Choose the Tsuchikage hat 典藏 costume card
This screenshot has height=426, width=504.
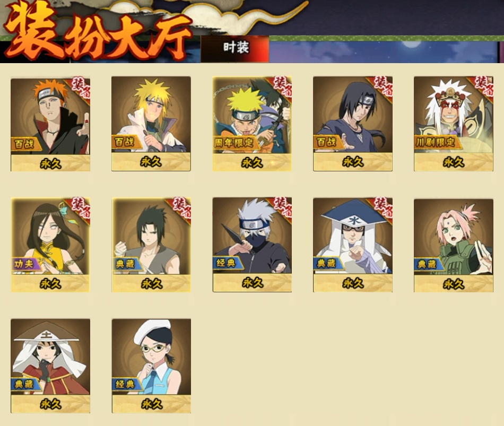pyautogui.click(x=50, y=366)
